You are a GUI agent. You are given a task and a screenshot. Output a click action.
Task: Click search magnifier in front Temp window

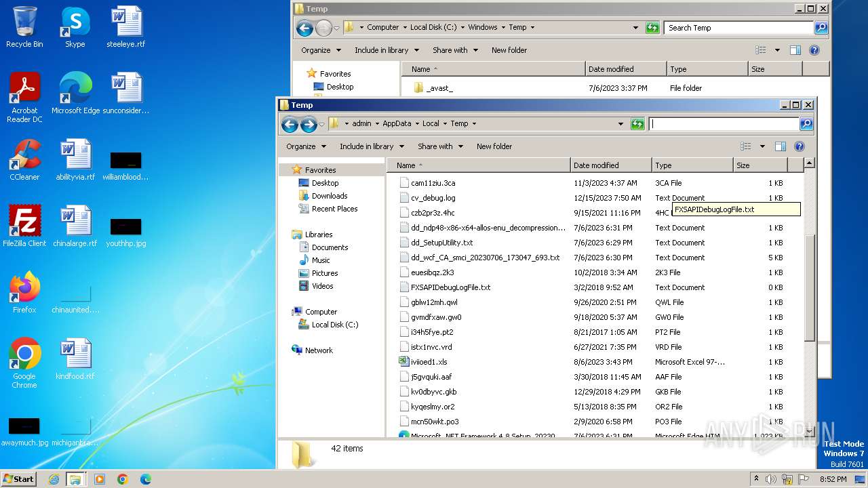pos(806,124)
